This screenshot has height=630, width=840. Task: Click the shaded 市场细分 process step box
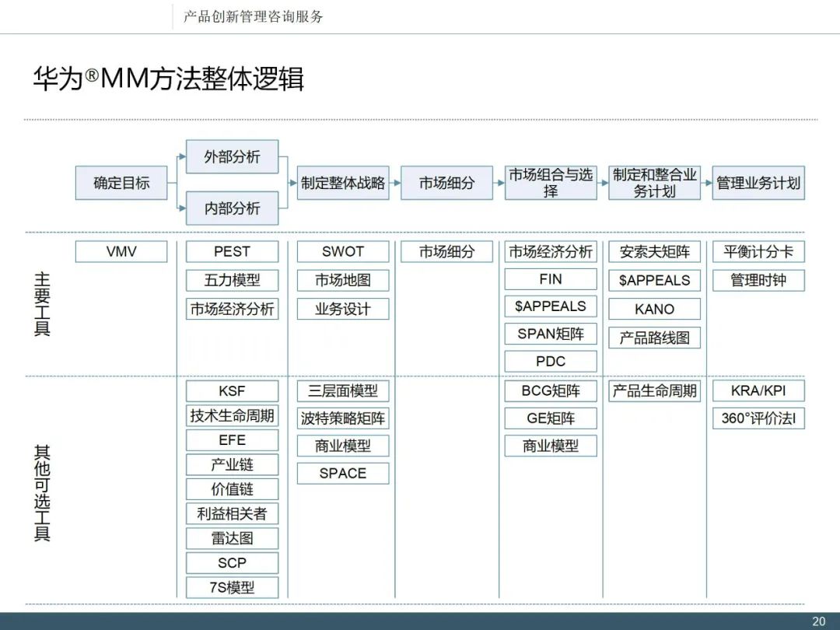(446, 183)
